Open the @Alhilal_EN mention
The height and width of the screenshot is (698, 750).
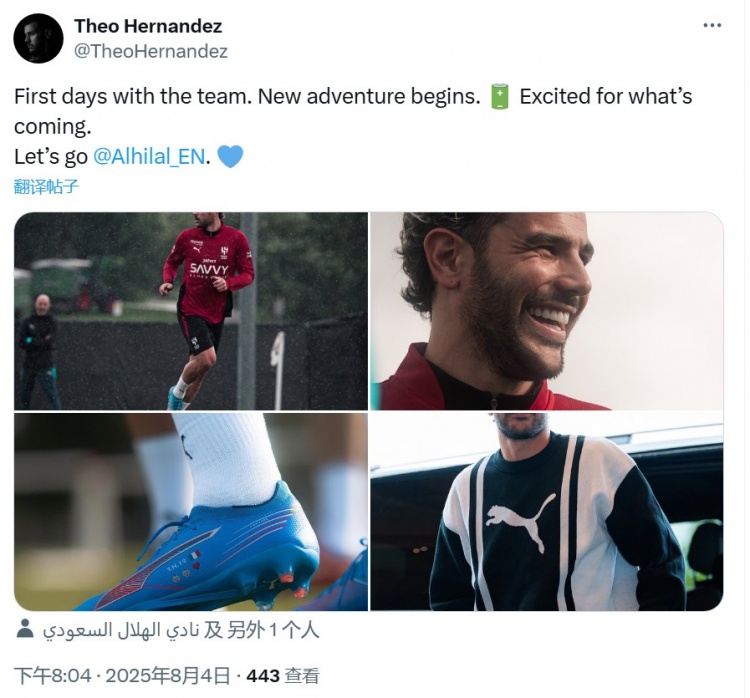pos(151,157)
